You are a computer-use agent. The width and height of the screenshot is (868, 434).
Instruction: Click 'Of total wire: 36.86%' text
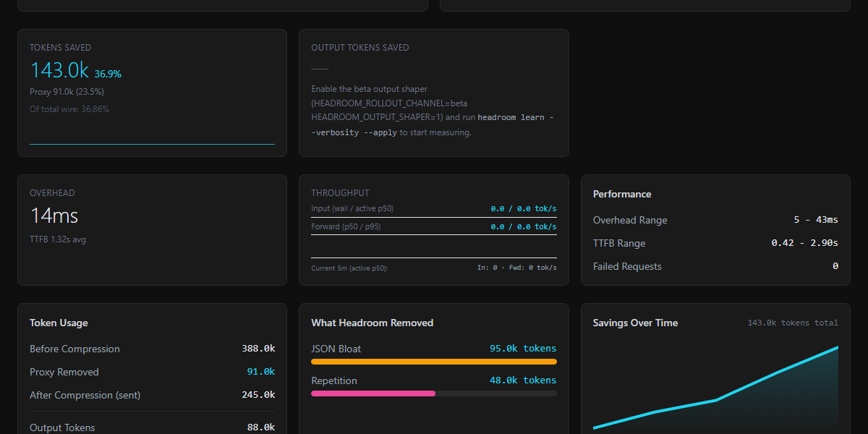(69, 109)
